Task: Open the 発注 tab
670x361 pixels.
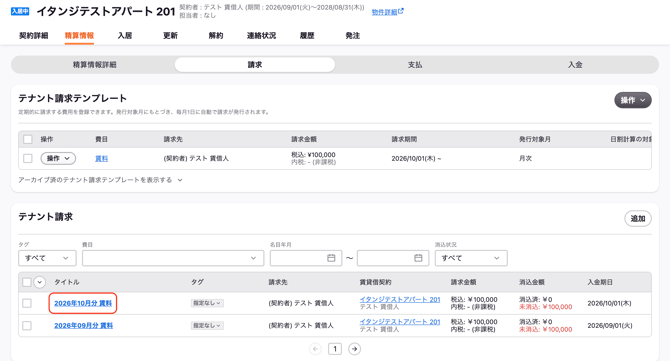Action: pos(353,35)
